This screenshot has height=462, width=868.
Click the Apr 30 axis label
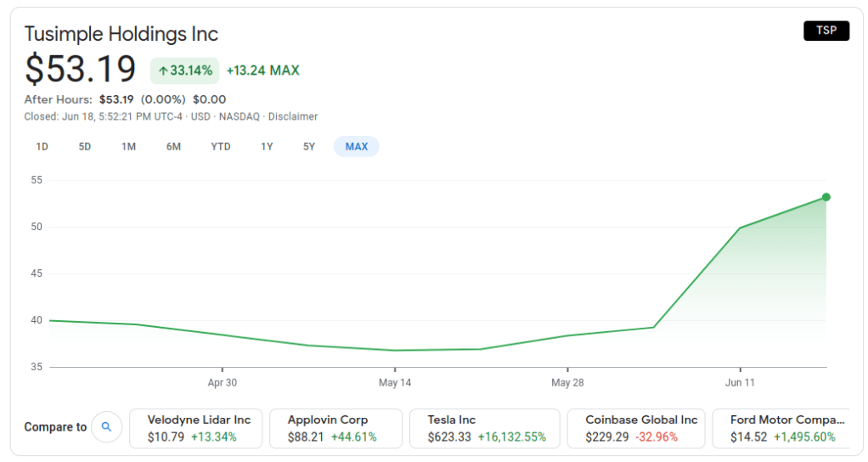(x=222, y=382)
